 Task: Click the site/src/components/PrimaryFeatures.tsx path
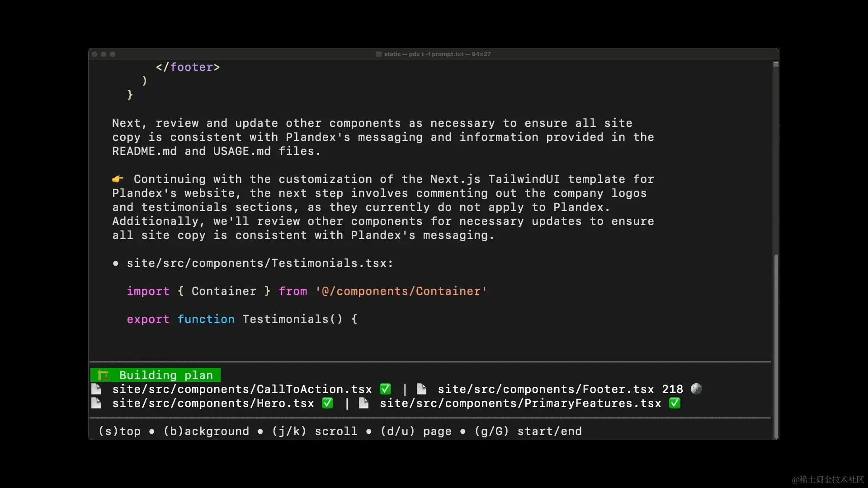tap(521, 403)
